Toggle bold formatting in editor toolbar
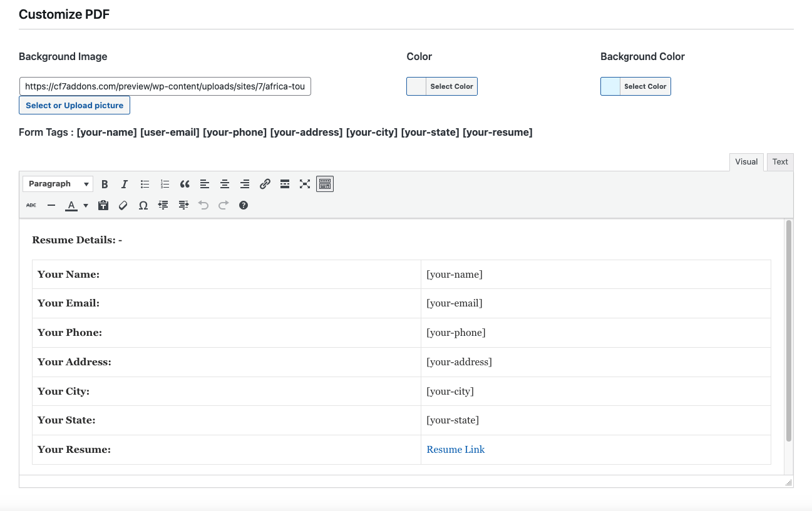 105,184
